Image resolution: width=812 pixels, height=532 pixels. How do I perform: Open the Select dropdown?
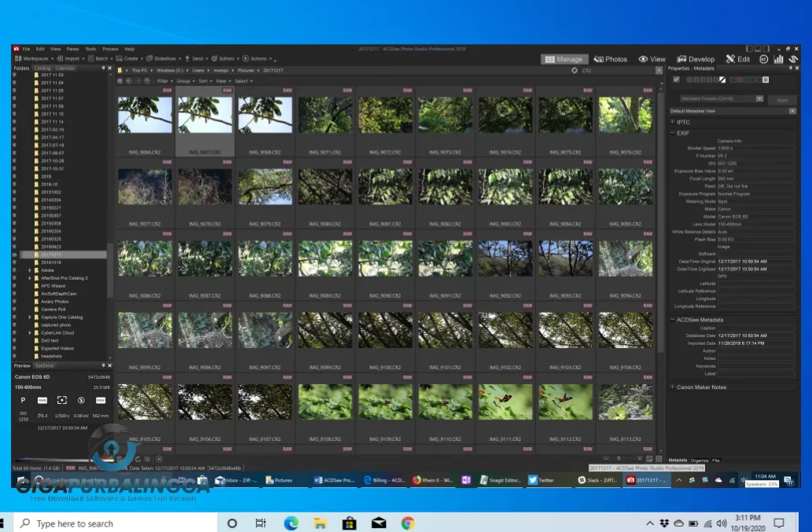pyautogui.click(x=244, y=81)
